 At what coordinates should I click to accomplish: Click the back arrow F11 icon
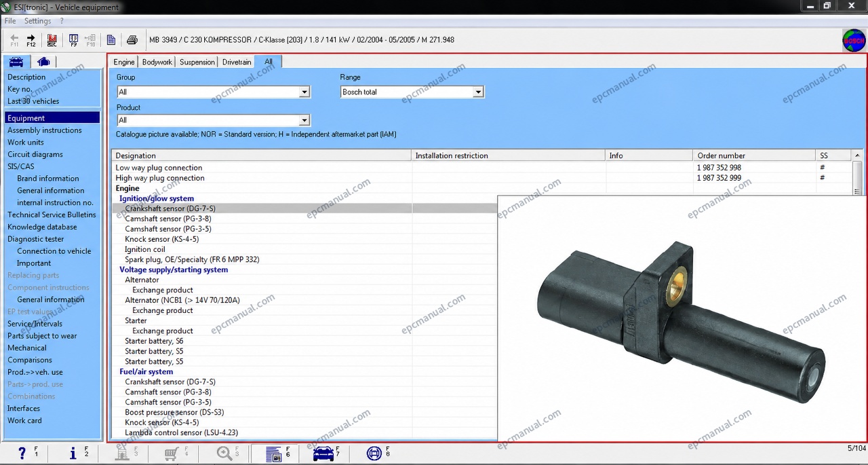click(14, 40)
